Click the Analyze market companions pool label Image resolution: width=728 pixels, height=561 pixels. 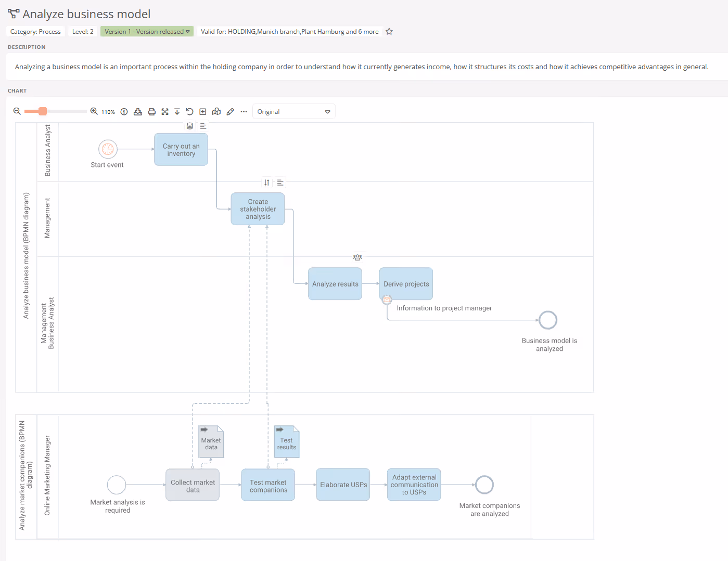tap(25, 476)
